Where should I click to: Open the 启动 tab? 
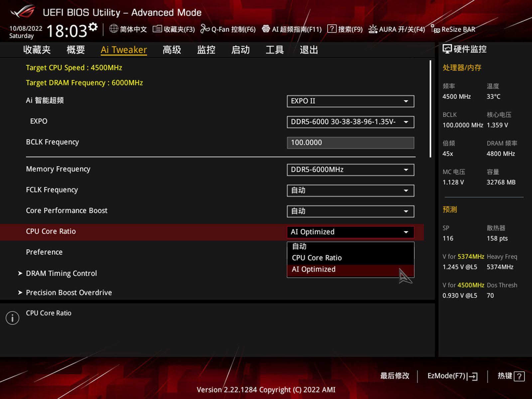pos(240,50)
